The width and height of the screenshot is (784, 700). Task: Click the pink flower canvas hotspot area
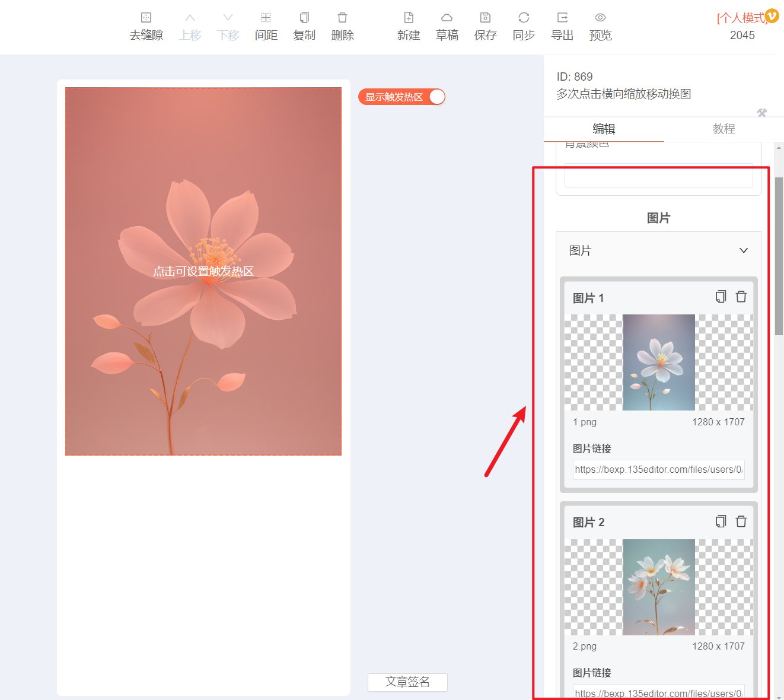click(x=203, y=271)
